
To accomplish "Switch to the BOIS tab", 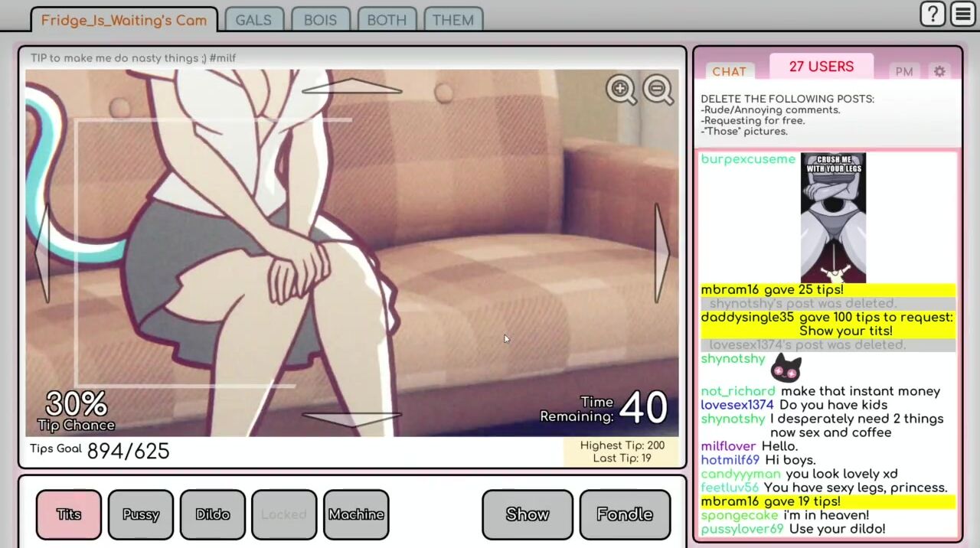I will pyautogui.click(x=320, y=20).
